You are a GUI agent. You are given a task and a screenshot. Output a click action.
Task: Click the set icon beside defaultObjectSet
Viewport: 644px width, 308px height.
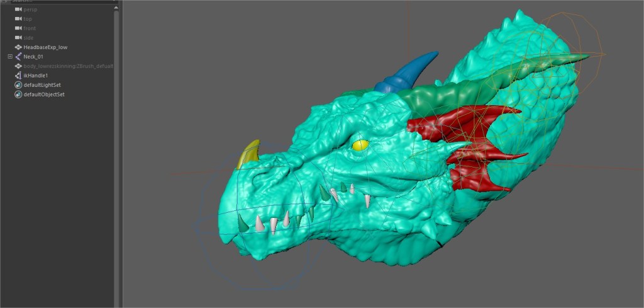[18, 94]
